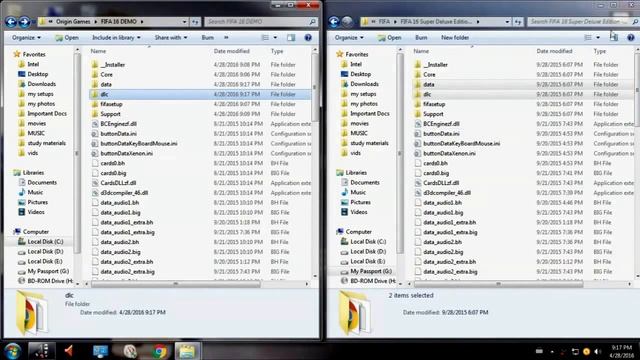This screenshot has height=360, width=640.
Task: Show more toolbar commands in left window
Action: point(226,38)
